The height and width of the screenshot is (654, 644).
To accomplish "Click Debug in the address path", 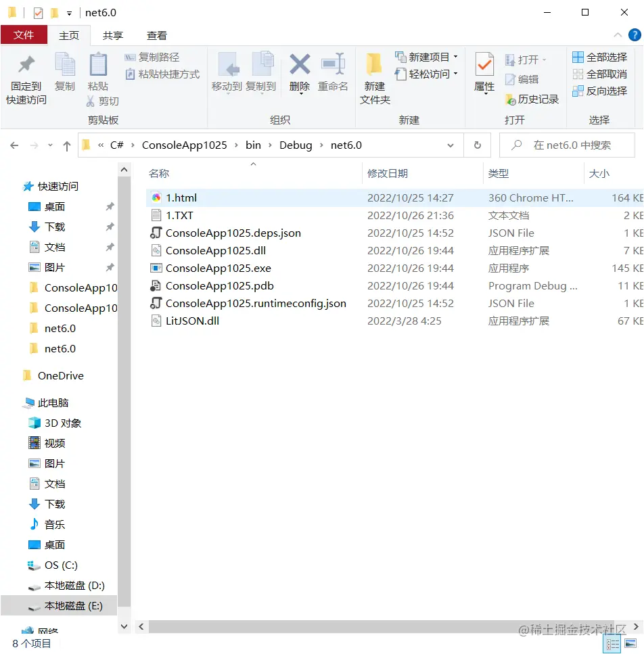I will point(296,145).
